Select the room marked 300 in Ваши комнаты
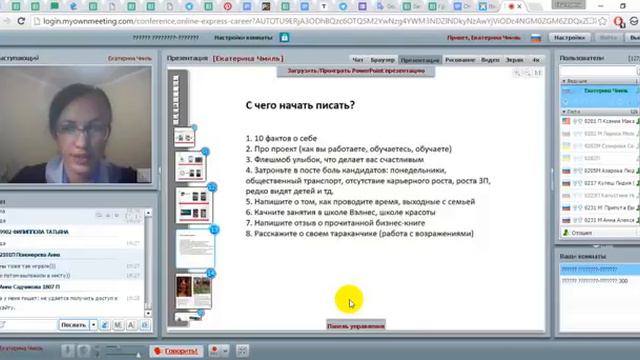Viewport: 640px width, 360px height. (600, 281)
